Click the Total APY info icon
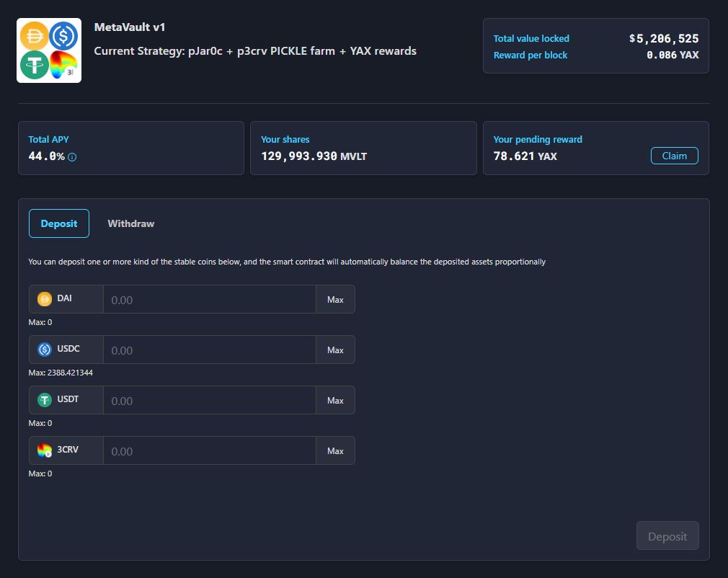The width and height of the screenshot is (728, 578). pyautogui.click(x=72, y=157)
